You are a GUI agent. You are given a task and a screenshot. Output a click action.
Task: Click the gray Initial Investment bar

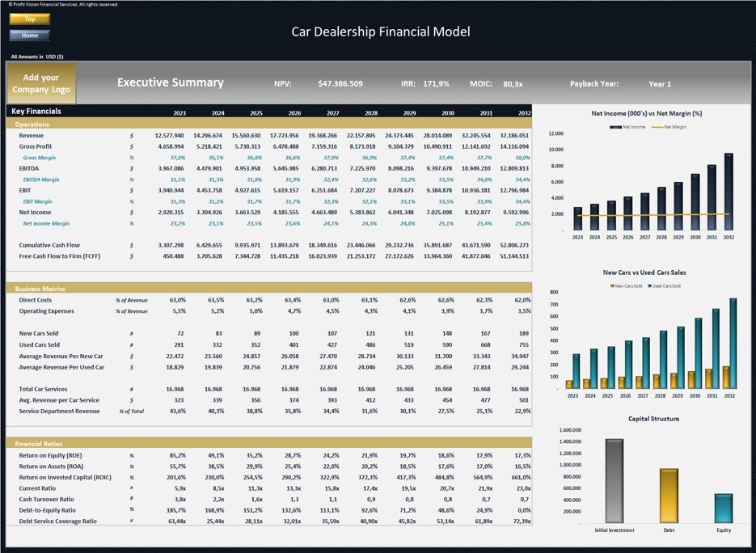615,481
